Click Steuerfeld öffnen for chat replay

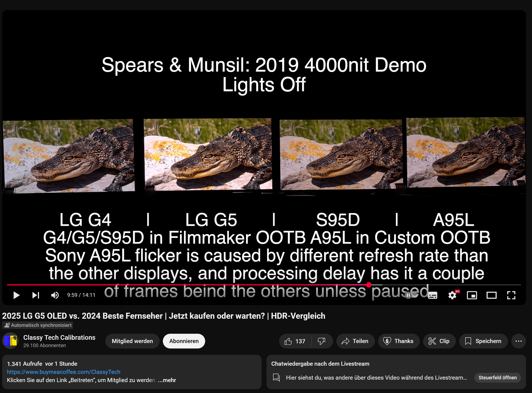point(498,378)
